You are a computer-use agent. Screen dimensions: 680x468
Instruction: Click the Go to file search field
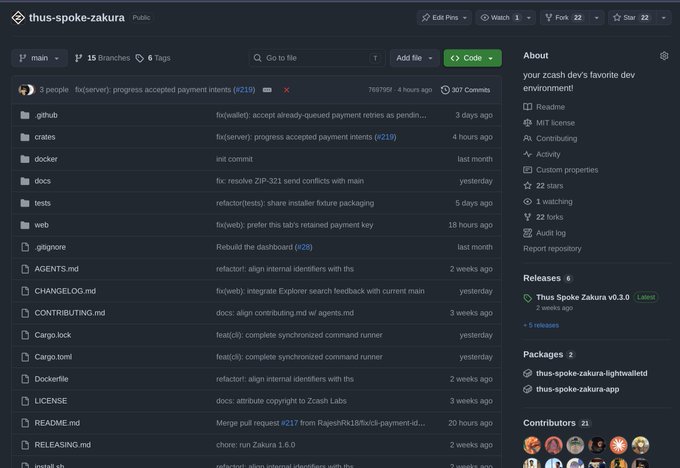click(x=317, y=58)
